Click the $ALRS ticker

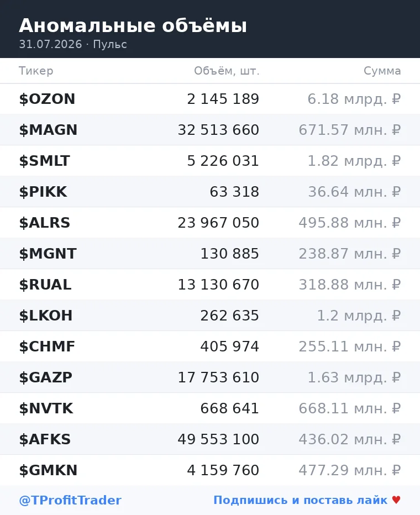pyautogui.click(x=45, y=223)
